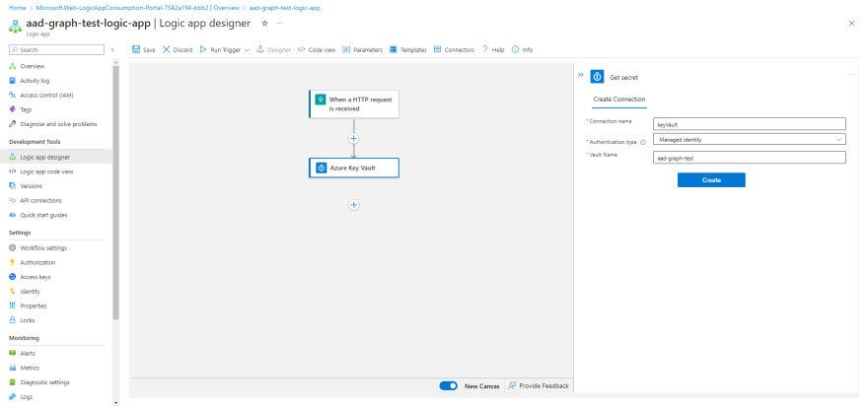
Task: Click the Designer toolbar item
Action: pos(273,50)
